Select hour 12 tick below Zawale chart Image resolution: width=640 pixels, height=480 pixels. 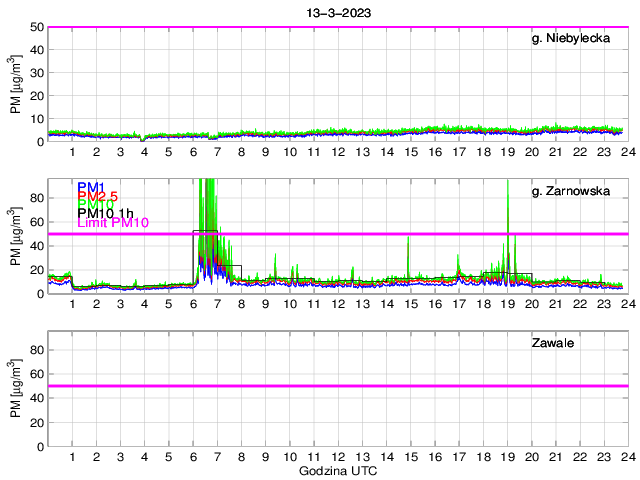click(x=337, y=457)
